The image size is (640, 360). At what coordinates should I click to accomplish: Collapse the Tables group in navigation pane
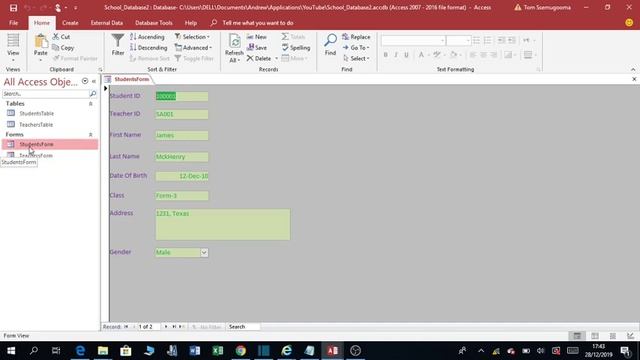(x=91, y=104)
